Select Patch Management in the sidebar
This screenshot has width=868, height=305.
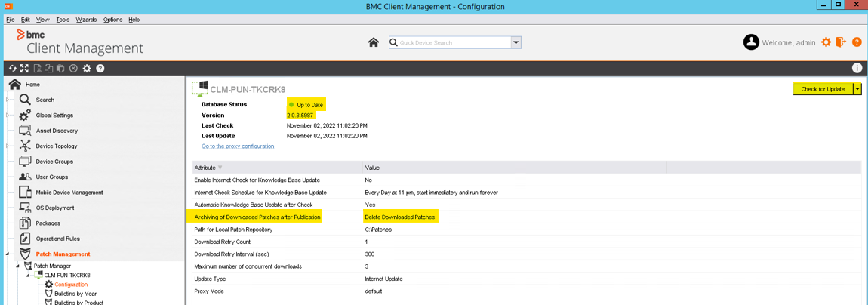[x=63, y=254]
